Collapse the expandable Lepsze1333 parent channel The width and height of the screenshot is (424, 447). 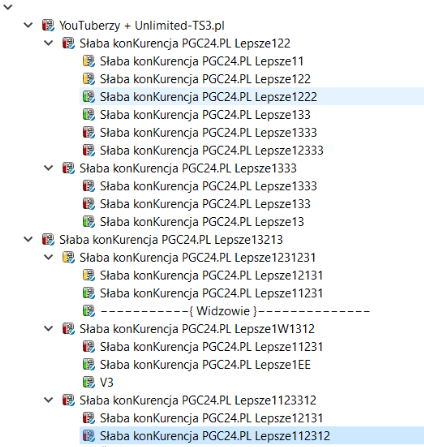(x=49, y=168)
